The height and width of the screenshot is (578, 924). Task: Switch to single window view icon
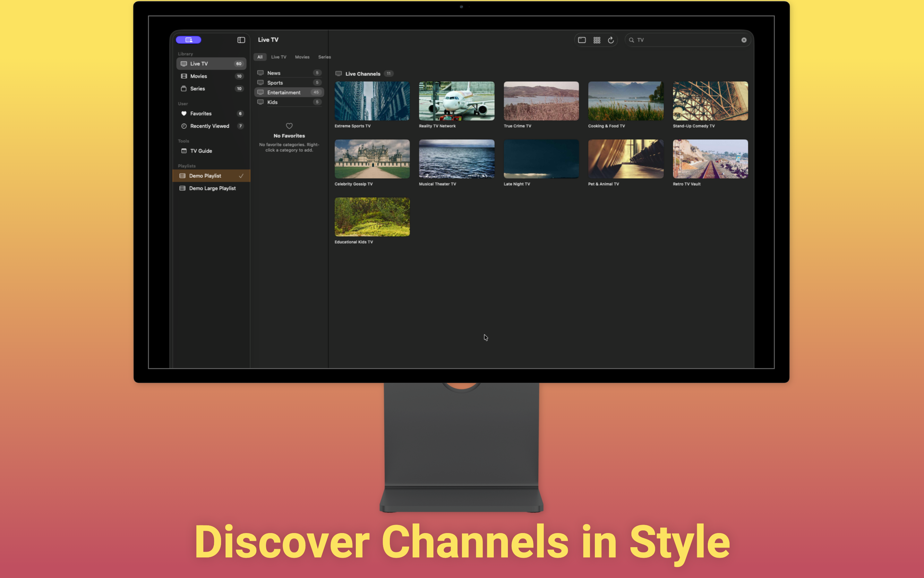tap(582, 40)
